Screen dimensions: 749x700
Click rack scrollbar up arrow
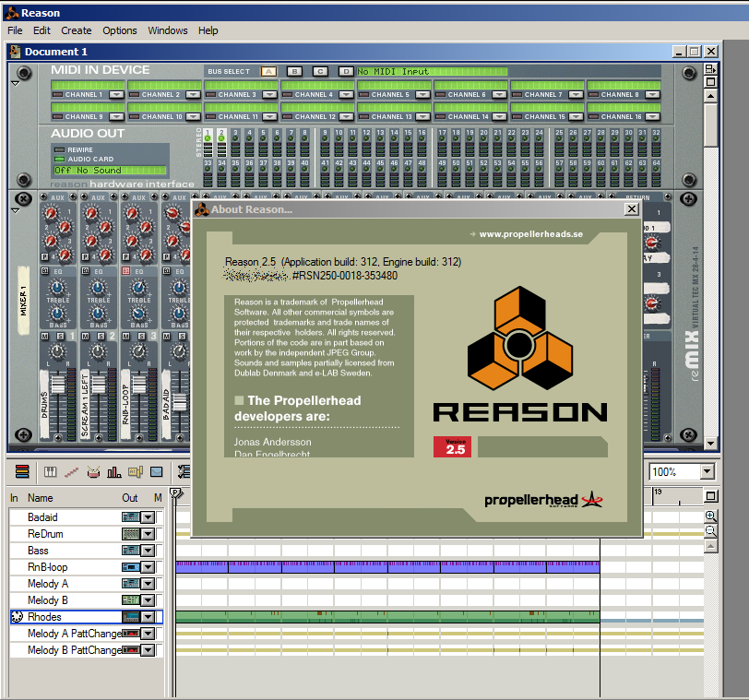coord(711,96)
